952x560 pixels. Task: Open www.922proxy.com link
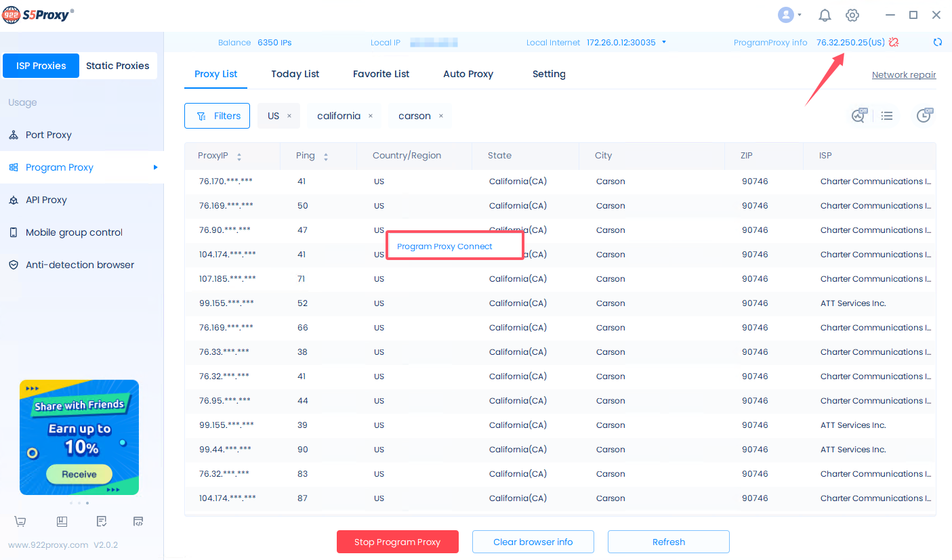[x=48, y=544]
